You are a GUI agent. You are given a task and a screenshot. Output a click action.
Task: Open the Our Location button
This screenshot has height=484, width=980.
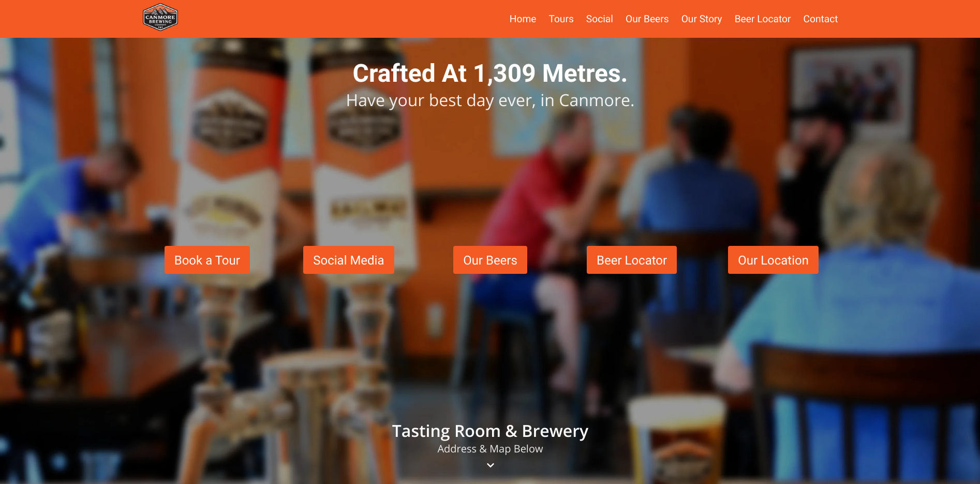[773, 260]
